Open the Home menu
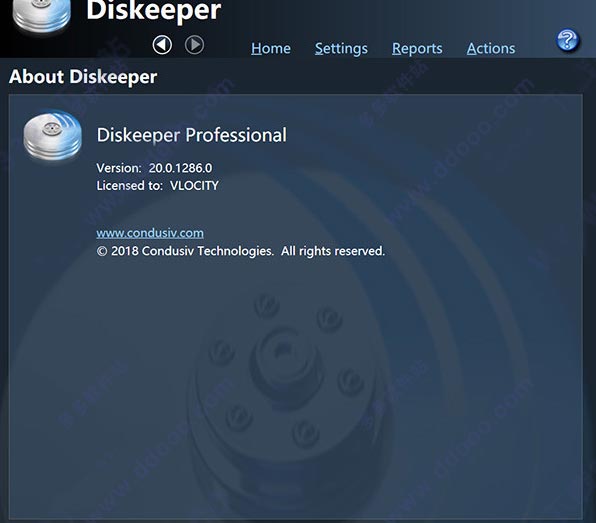This screenshot has height=523, width=596. (271, 48)
